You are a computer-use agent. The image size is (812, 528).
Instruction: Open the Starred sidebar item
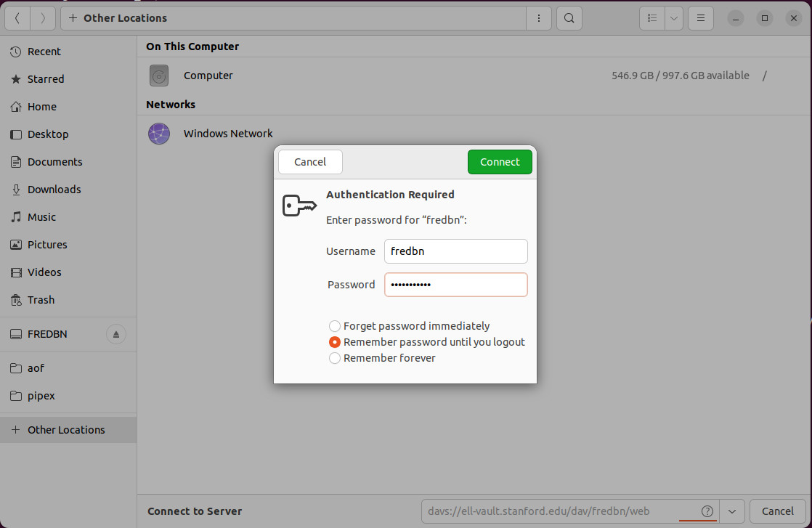pyautogui.click(x=46, y=79)
